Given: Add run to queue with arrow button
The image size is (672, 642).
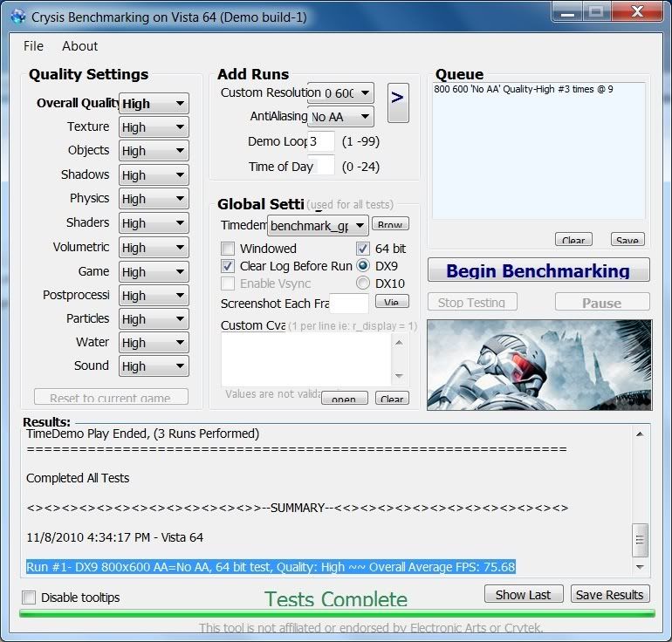Looking at the screenshot, I should tap(398, 103).
